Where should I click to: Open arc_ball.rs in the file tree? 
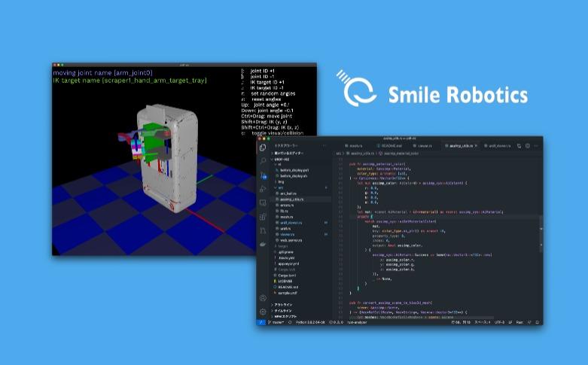288,193
